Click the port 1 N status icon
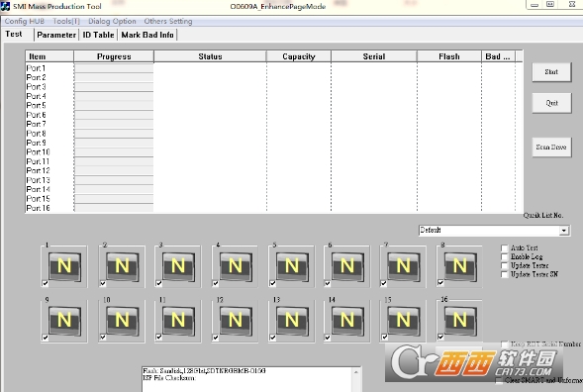 [x=64, y=266]
